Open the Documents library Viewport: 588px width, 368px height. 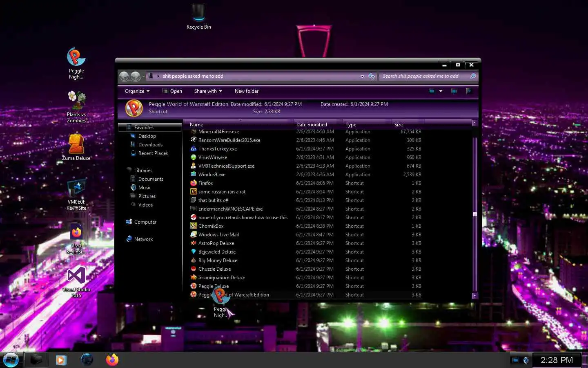[151, 179]
